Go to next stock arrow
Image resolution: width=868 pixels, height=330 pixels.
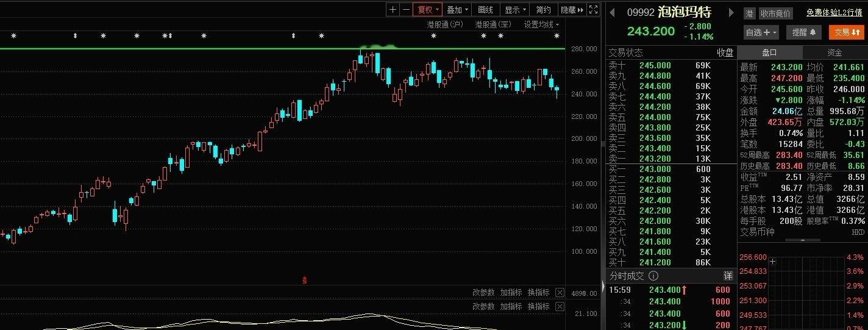pyautogui.click(x=731, y=12)
